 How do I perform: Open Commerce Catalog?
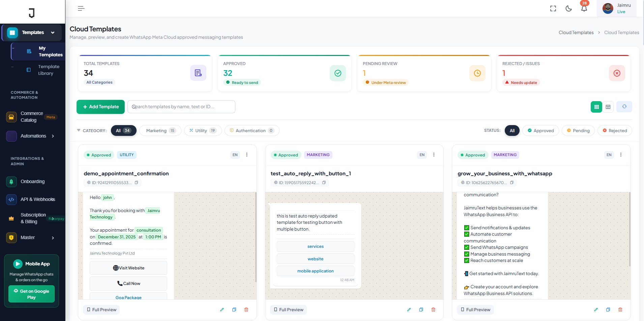coord(32,117)
